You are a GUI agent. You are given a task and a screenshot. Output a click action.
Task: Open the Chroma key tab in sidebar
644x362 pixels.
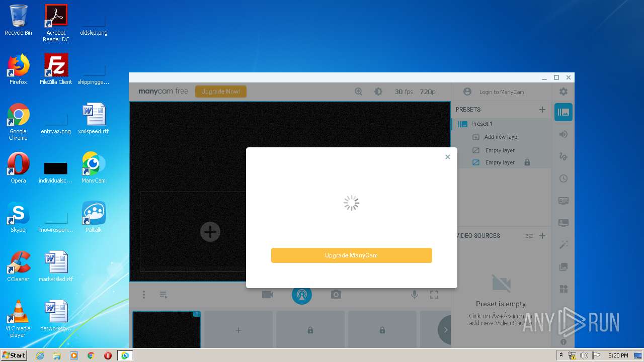click(x=563, y=201)
